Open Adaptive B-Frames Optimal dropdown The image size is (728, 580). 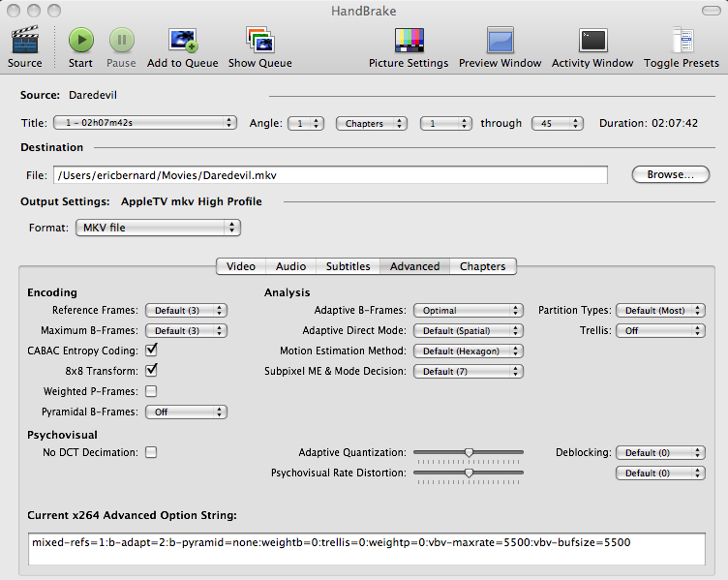click(469, 310)
